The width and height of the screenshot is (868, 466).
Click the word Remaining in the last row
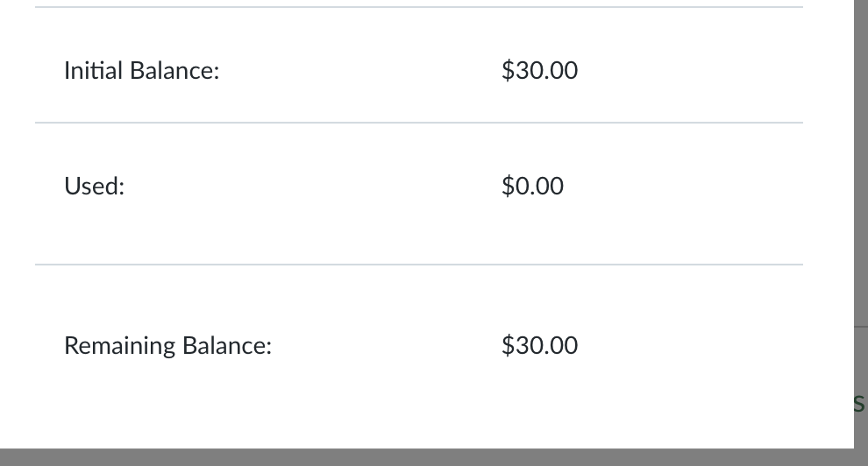pos(120,345)
